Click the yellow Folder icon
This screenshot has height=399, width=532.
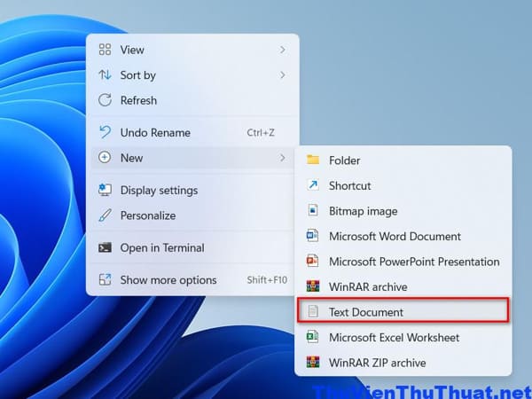(x=313, y=160)
